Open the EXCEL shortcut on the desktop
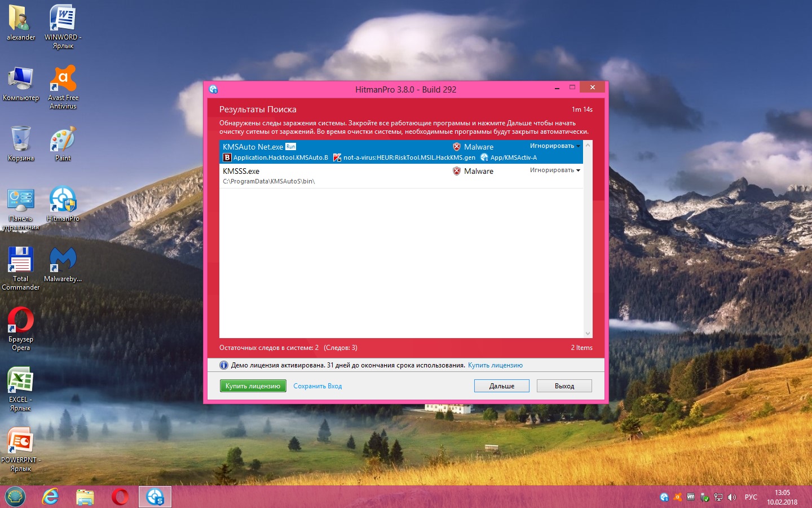 point(21,389)
